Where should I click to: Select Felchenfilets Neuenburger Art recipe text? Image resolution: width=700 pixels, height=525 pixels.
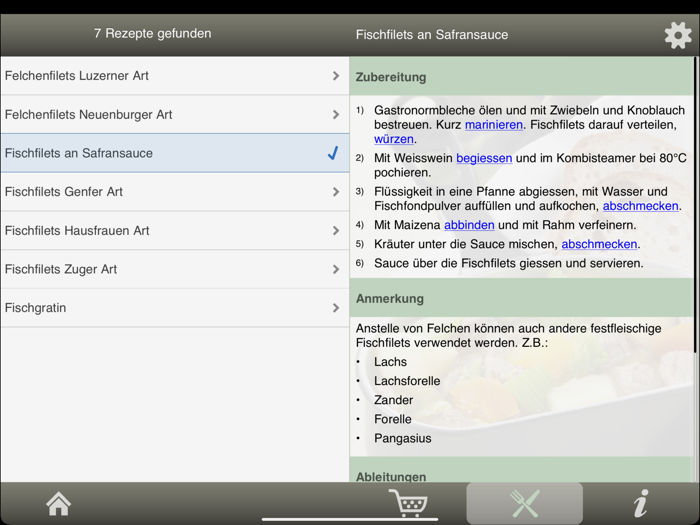tap(88, 115)
